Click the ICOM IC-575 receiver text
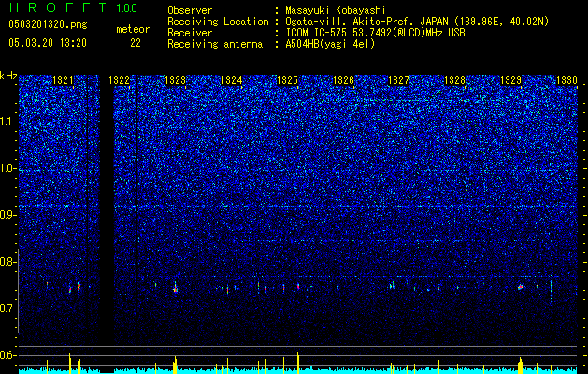588x374 pixels. pyautogui.click(x=375, y=33)
